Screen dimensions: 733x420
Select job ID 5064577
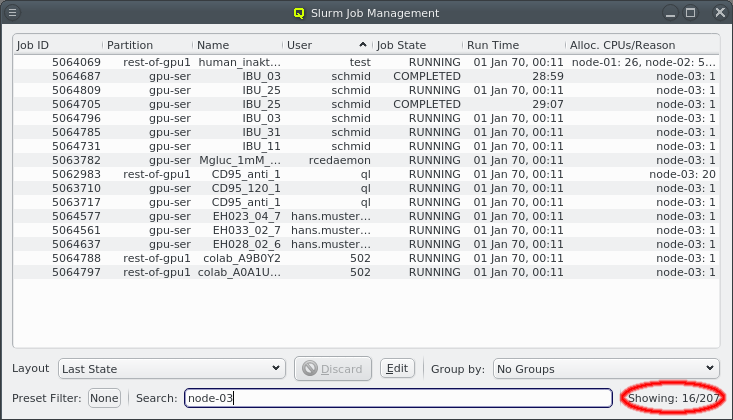click(x=76, y=217)
